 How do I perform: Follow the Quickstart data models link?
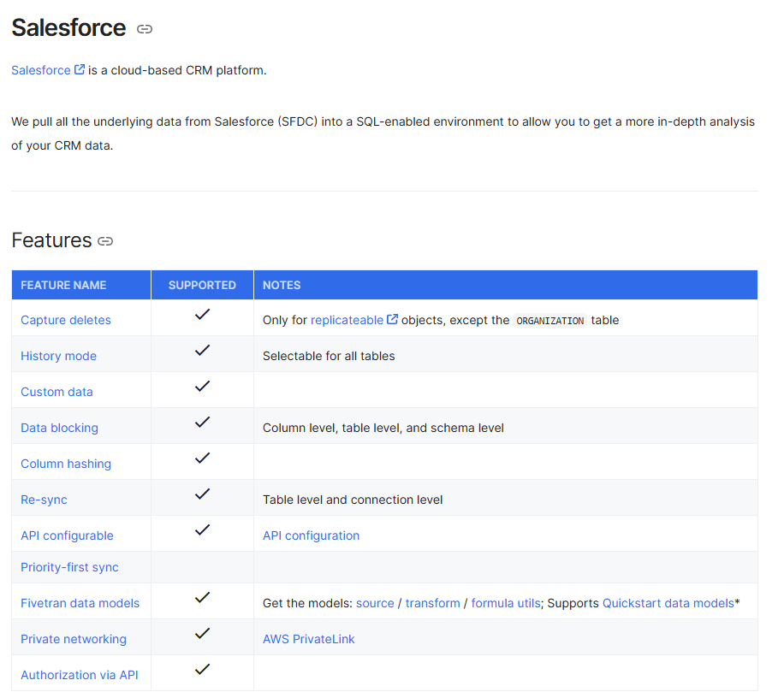click(x=668, y=603)
